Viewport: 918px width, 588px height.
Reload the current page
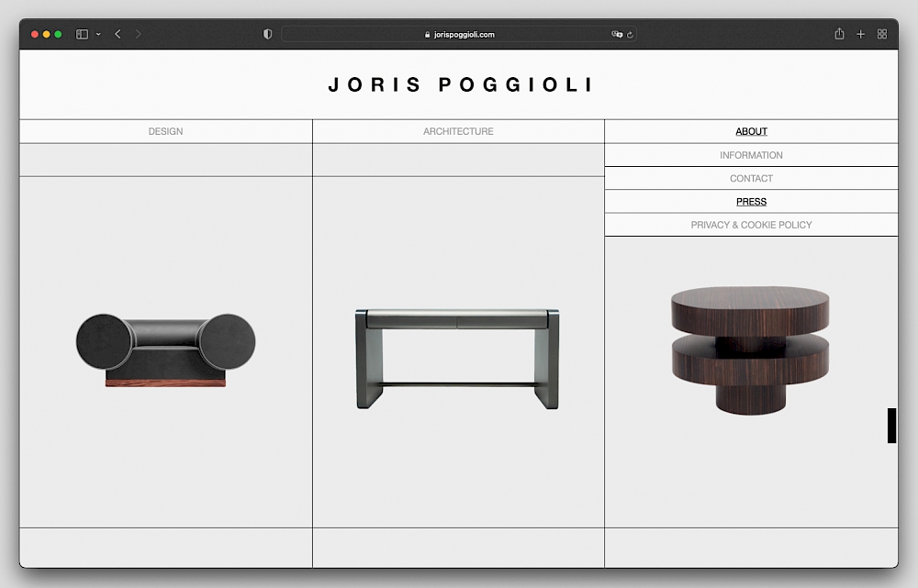(x=630, y=34)
